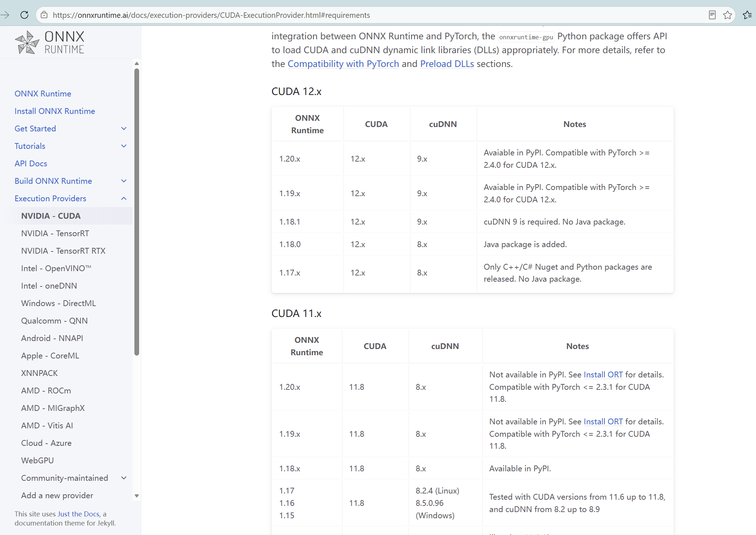Open Install ORT link in 1.20.x row
The height and width of the screenshot is (535, 756).
point(603,374)
